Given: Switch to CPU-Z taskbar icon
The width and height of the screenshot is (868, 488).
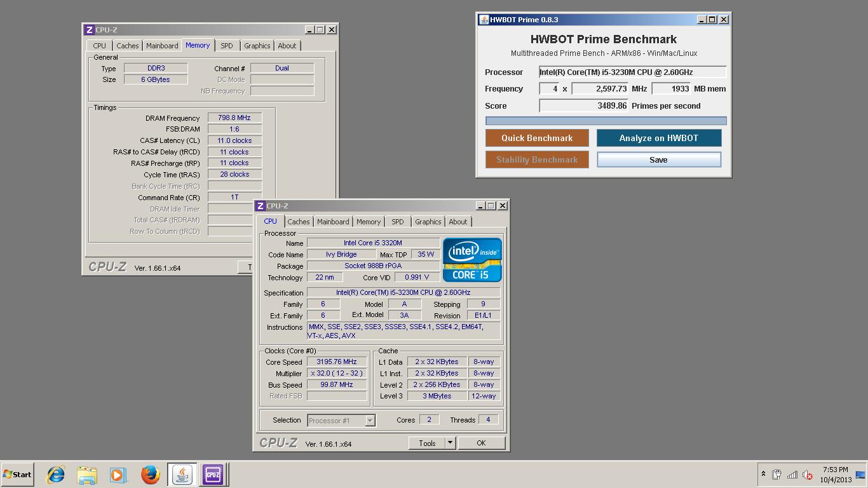Looking at the screenshot, I should (213, 475).
